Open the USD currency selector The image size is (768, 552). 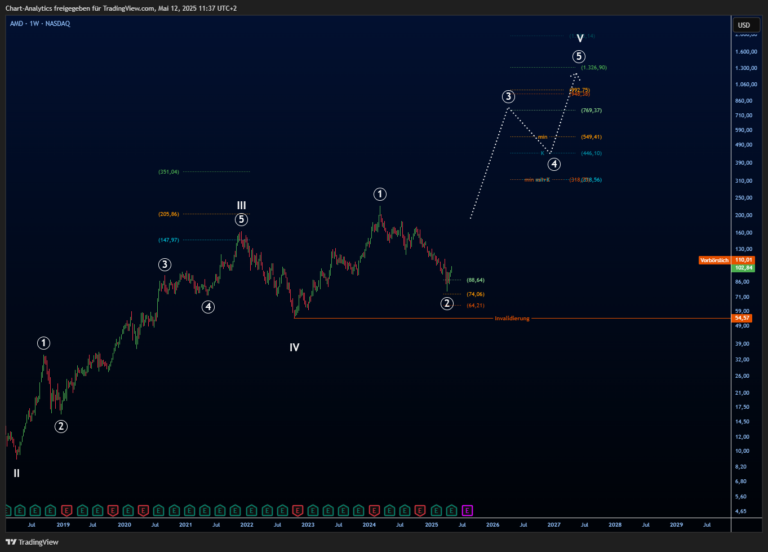coord(744,25)
